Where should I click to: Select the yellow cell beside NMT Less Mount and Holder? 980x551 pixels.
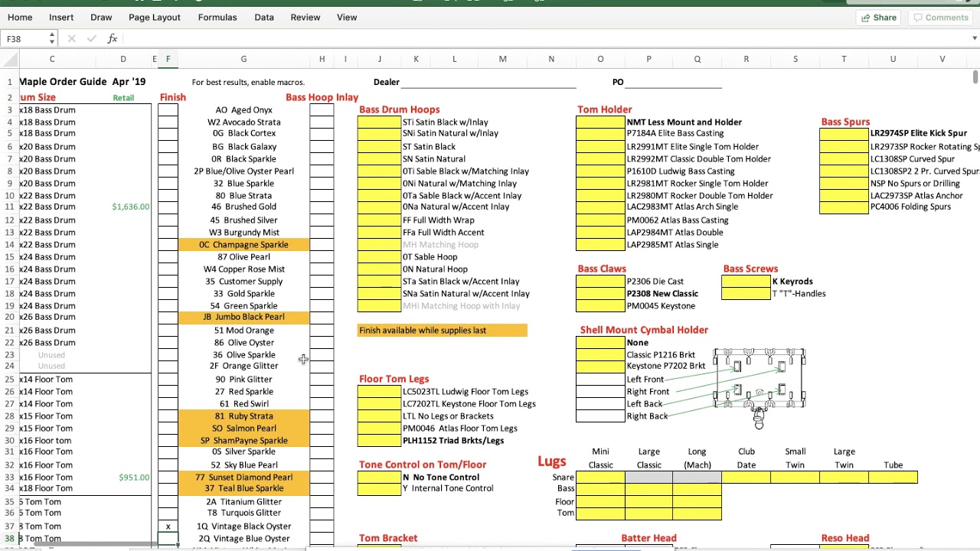coord(600,122)
